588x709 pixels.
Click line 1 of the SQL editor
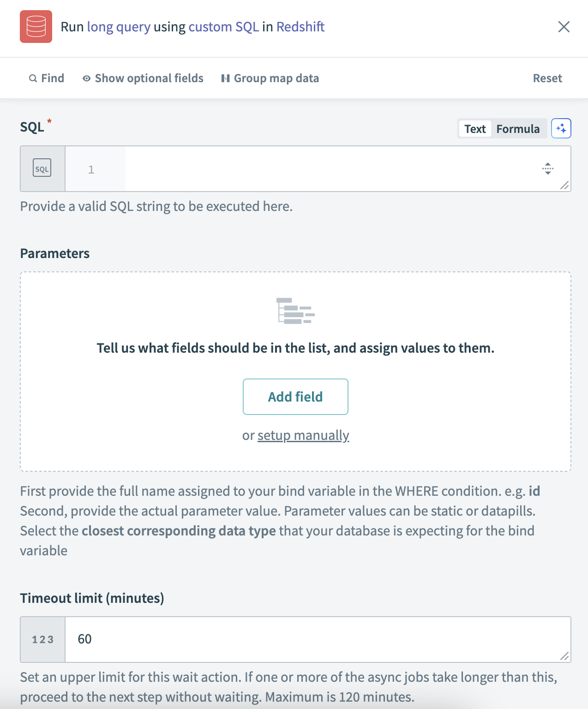coord(277,169)
